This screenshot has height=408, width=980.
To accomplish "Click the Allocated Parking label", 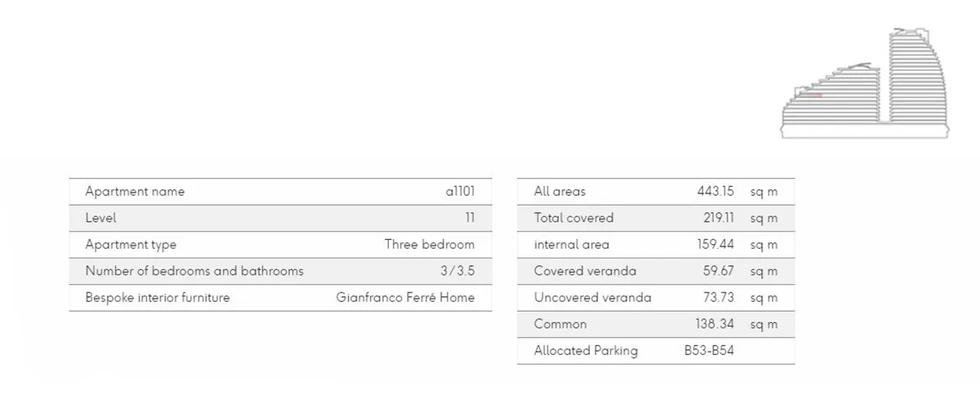I will (586, 351).
